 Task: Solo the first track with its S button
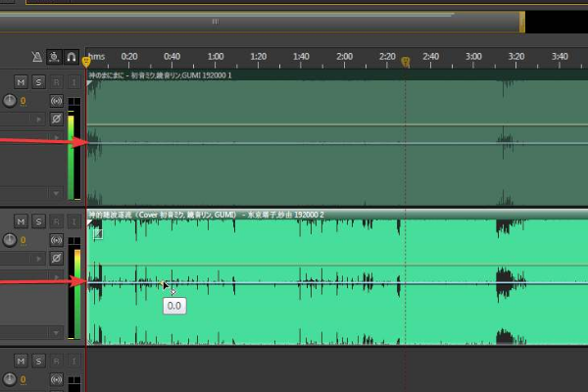pyautogui.click(x=38, y=82)
